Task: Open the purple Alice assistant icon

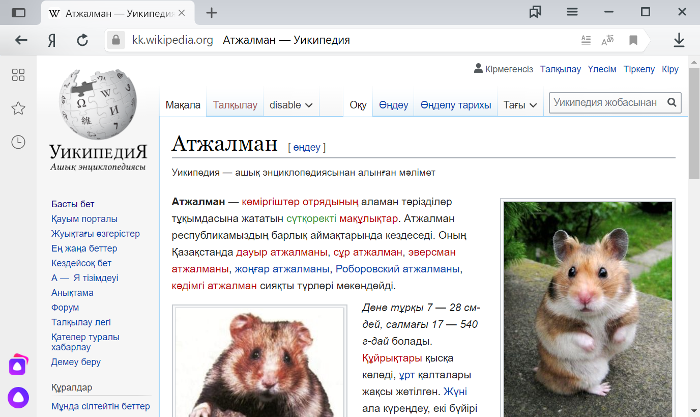Action: pos(18,397)
